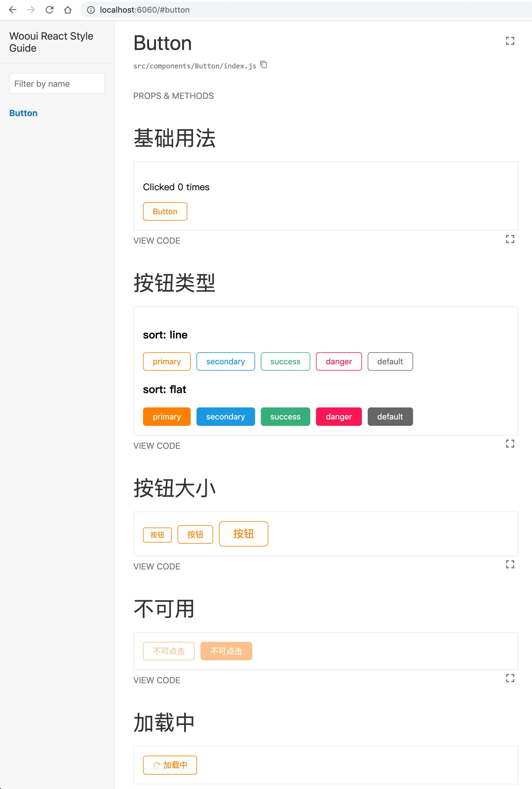Screen dimensions: 532x789
Task: Click the large Button page heading
Action: pos(163,43)
